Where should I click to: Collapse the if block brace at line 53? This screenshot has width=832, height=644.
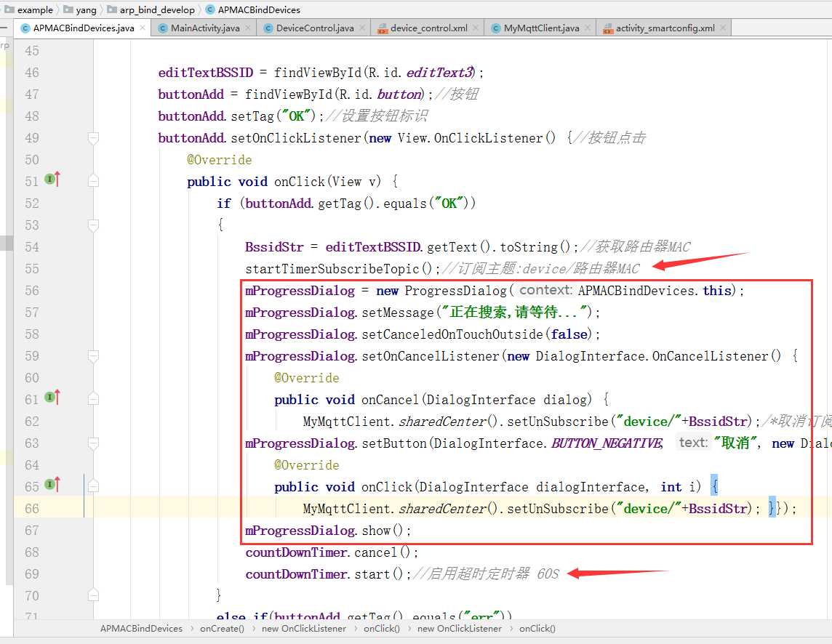pyautogui.click(x=93, y=225)
